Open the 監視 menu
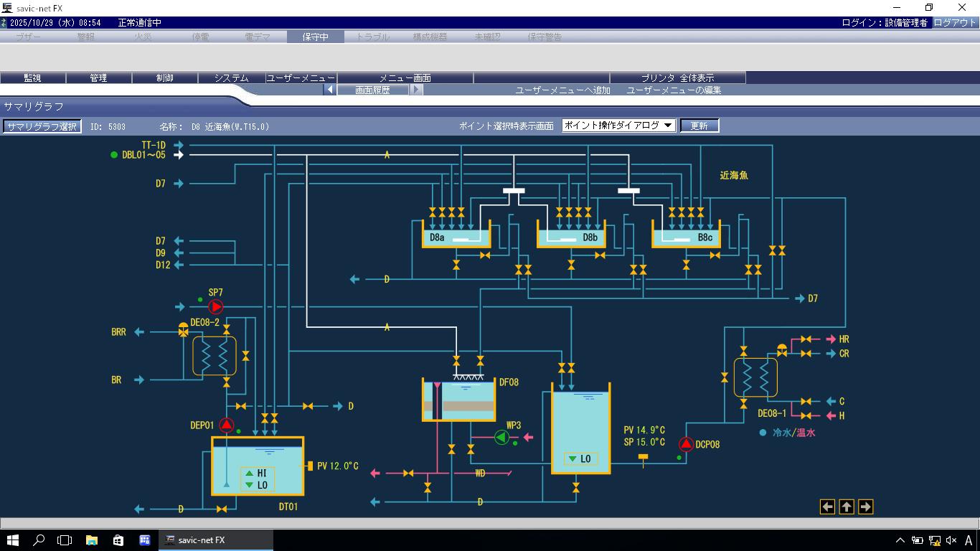Screen dimensions: 980x551 pyautogui.click(x=32, y=77)
